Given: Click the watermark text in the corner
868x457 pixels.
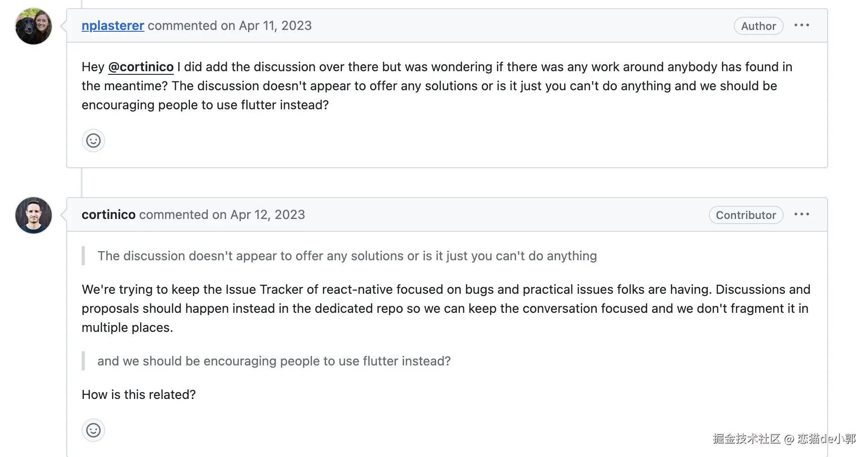Looking at the screenshot, I should [784, 439].
